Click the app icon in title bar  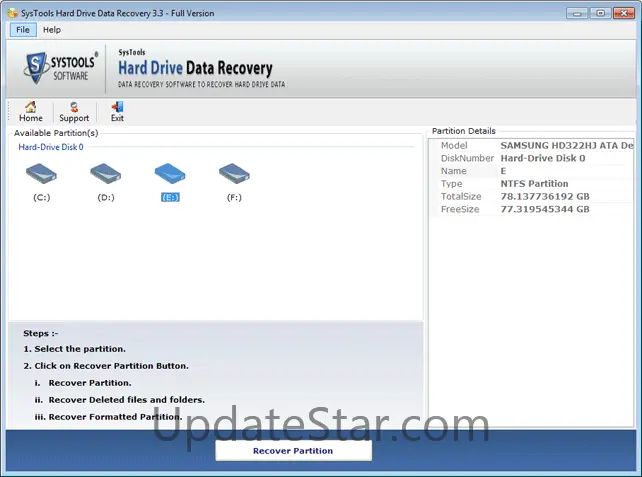coord(13,13)
